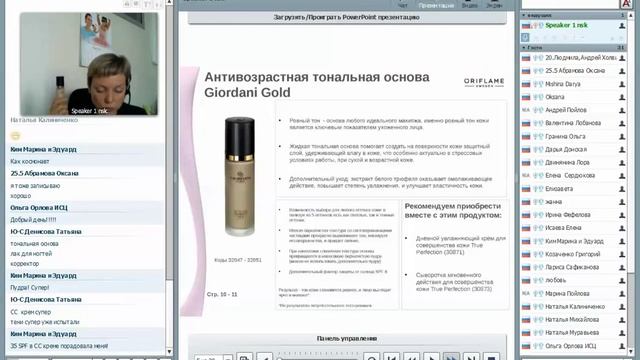640x360 pixels.
Task: Click chat message 'СС крем супер'
Action: [31, 312]
